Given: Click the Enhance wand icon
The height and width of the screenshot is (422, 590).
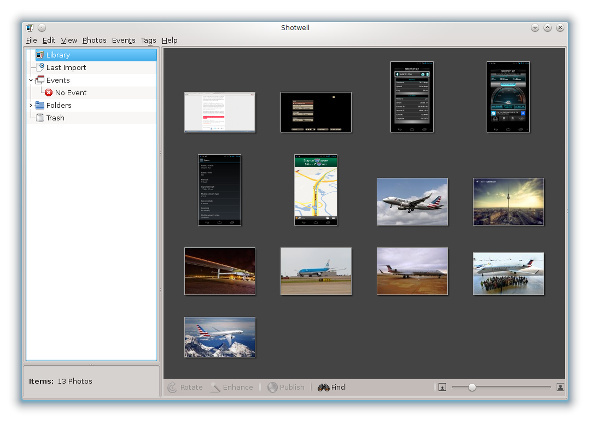Looking at the screenshot, I should click(x=216, y=387).
